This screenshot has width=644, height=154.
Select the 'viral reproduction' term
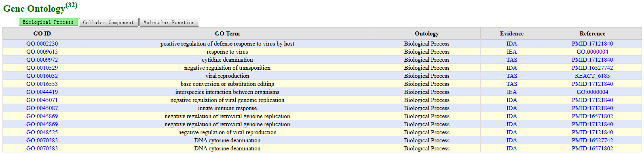click(x=227, y=76)
